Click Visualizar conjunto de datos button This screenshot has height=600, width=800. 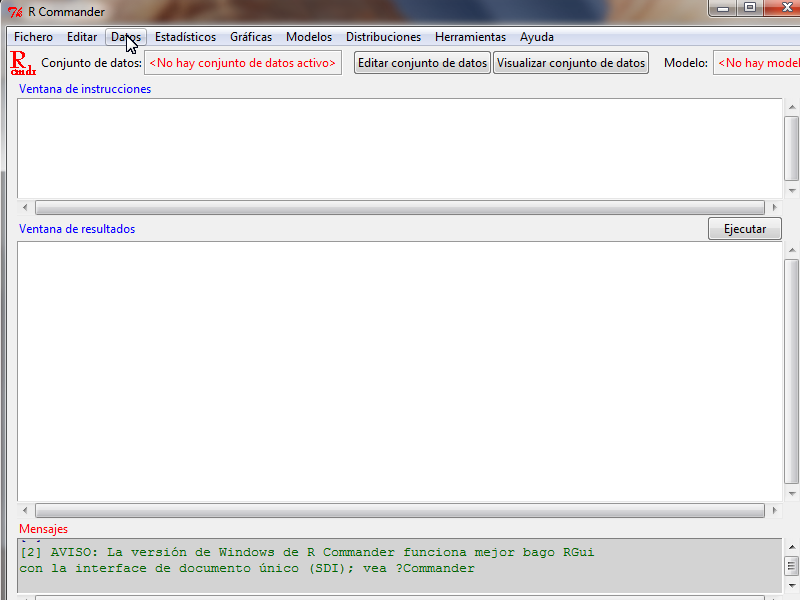[x=571, y=63]
